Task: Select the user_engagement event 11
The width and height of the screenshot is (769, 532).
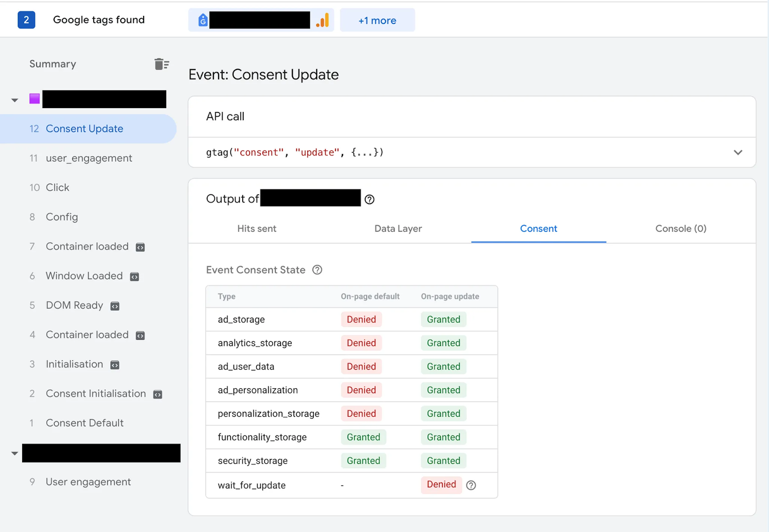Action: (x=89, y=158)
